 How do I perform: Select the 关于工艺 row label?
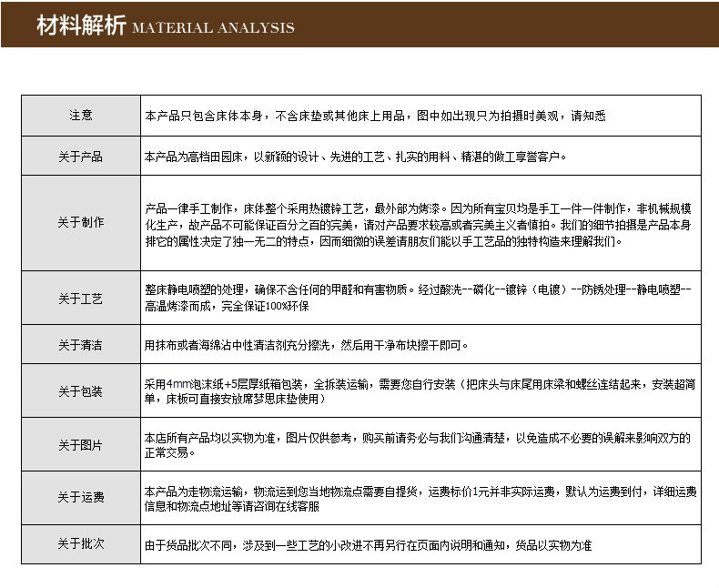80,299
